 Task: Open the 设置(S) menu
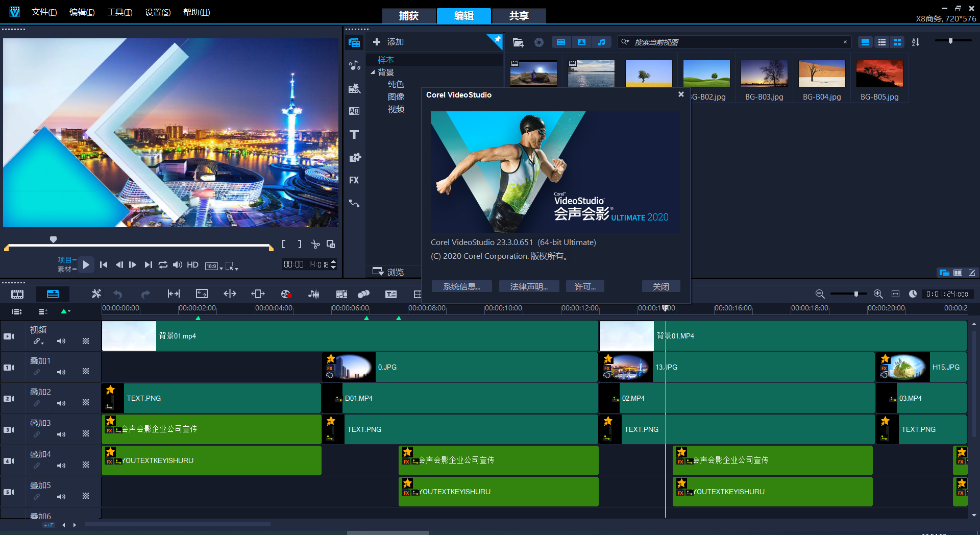pos(158,12)
